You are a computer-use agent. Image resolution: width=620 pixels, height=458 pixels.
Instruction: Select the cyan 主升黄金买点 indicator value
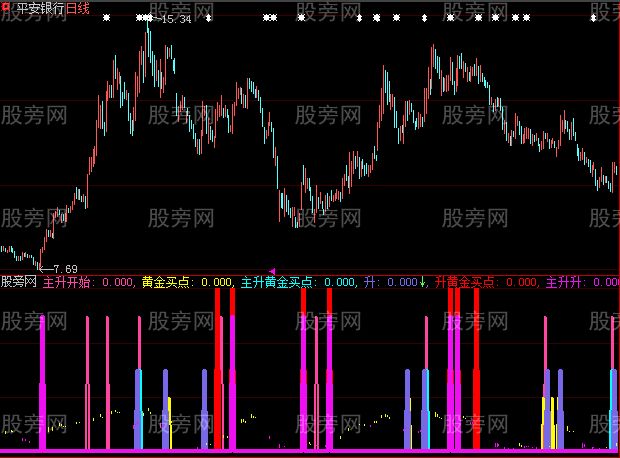[x=298, y=282]
